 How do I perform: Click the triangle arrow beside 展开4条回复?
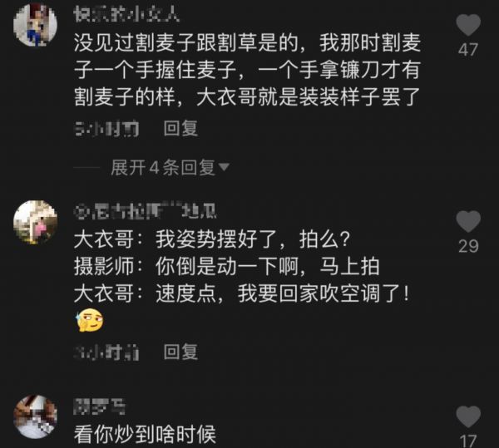(x=224, y=166)
